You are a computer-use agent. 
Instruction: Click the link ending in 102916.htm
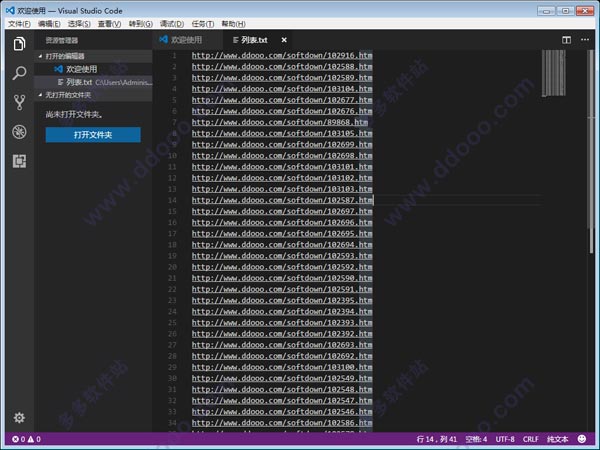(282, 55)
